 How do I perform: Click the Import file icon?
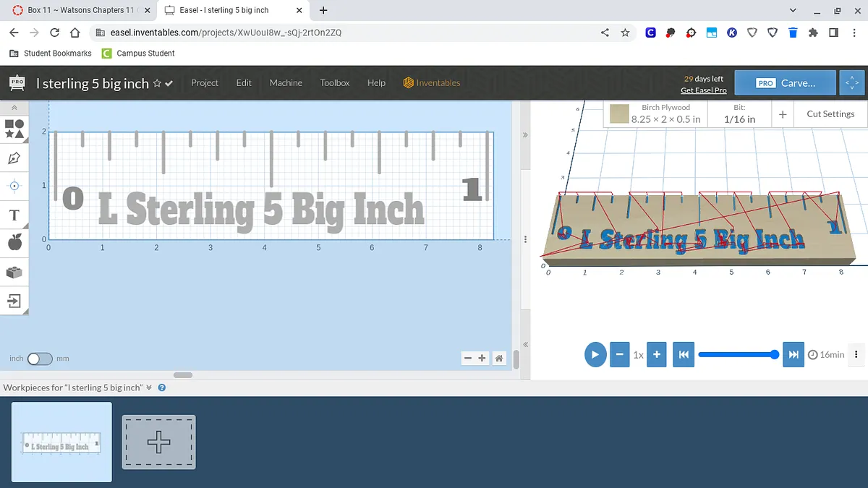(14, 300)
